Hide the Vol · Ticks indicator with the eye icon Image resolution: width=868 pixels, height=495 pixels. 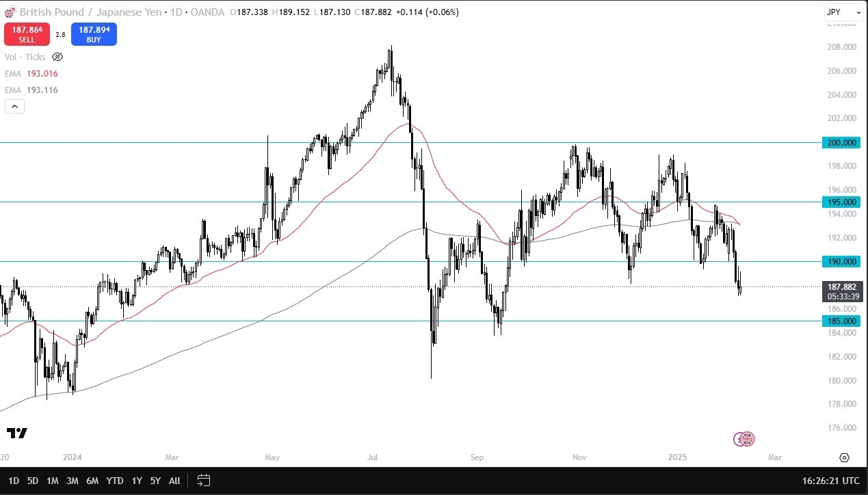pos(57,57)
